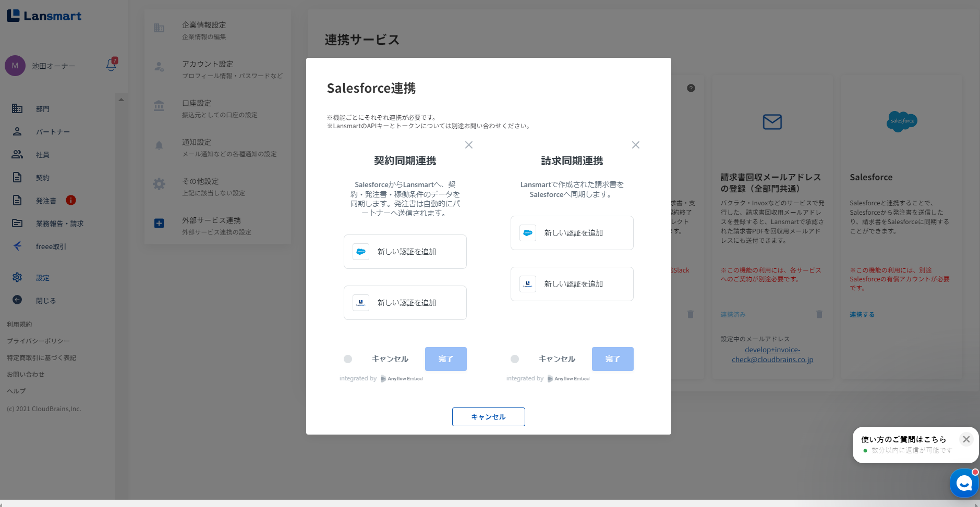Open the Lansmart logo home link
Viewport: 980px width, 507px height.
point(44,16)
